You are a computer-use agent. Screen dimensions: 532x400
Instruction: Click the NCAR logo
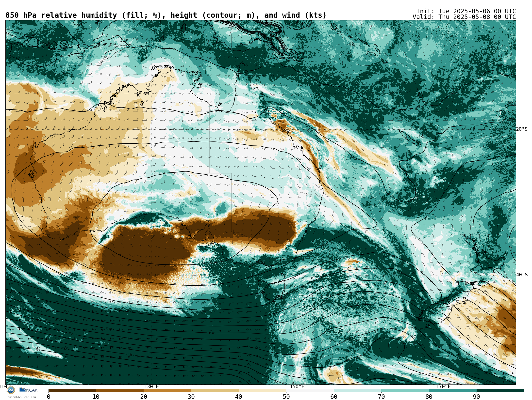pos(28,390)
